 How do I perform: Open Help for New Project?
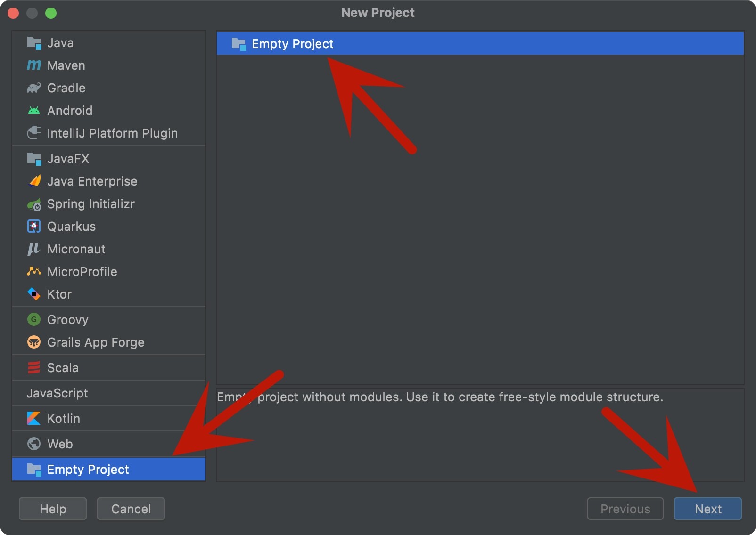[53, 509]
